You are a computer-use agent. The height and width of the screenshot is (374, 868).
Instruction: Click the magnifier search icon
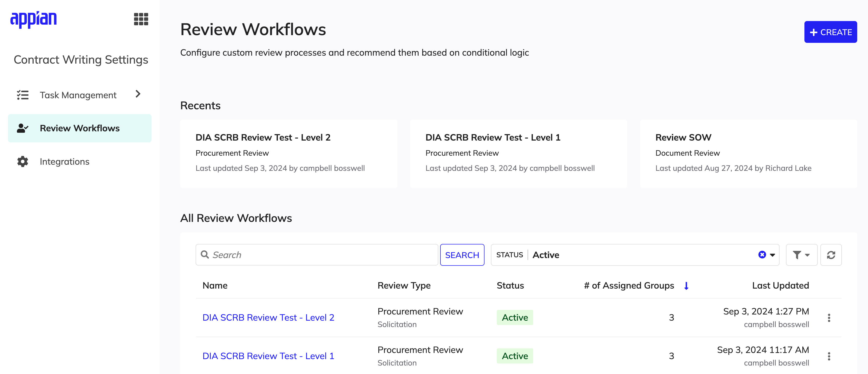pyautogui.click(x=205, y=255)
